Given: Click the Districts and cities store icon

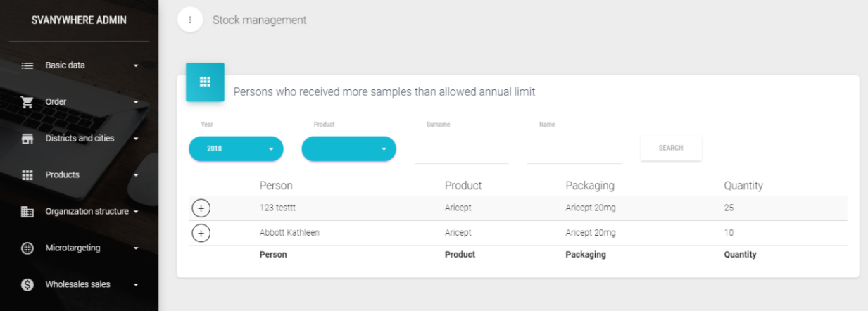Looking at the screenshot, I should tap(27, 139).
